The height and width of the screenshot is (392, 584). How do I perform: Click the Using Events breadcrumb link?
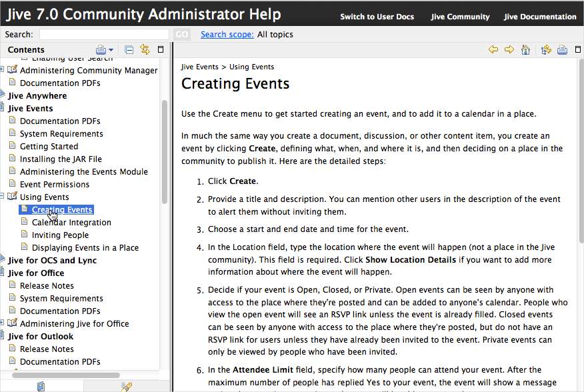[252, 67]
